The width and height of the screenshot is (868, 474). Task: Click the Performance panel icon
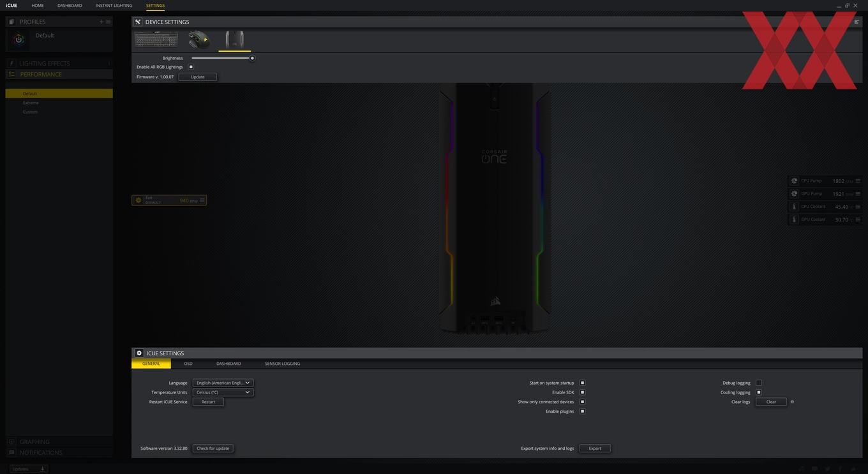11,74
